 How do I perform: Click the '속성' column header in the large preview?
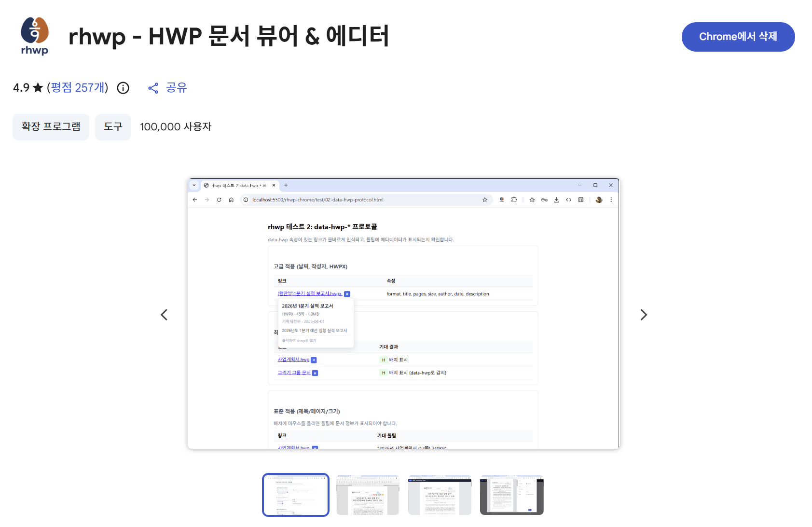[391, 281]
